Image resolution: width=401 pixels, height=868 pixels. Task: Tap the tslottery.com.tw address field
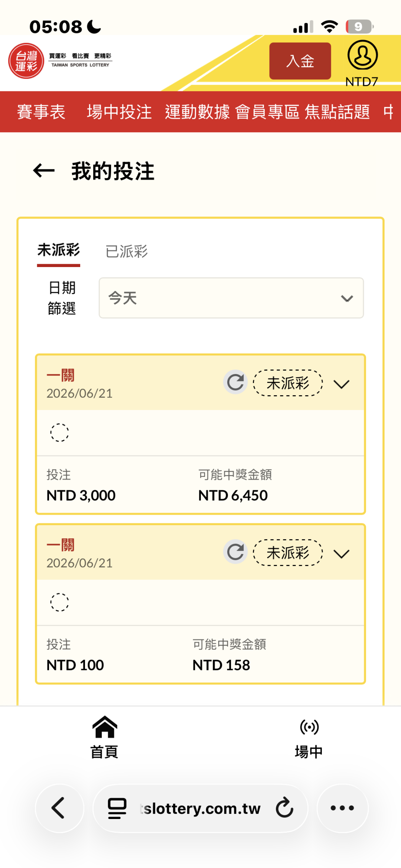[200, 809]
